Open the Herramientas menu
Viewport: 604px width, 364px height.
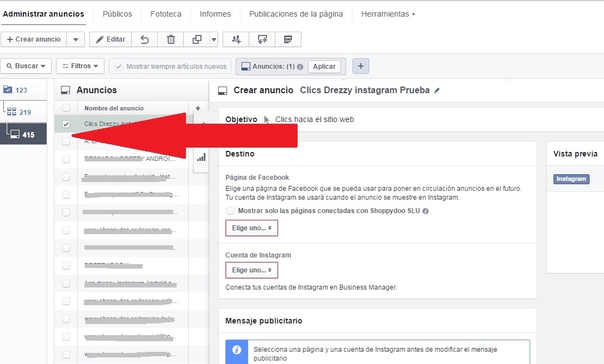(x=387, y=14)
